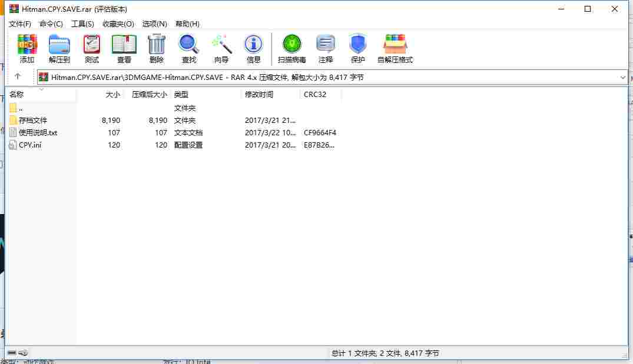Click the WinRAR title bar app icon
Image resolution: width=633 pixels, height=364 pixels.
14,8
